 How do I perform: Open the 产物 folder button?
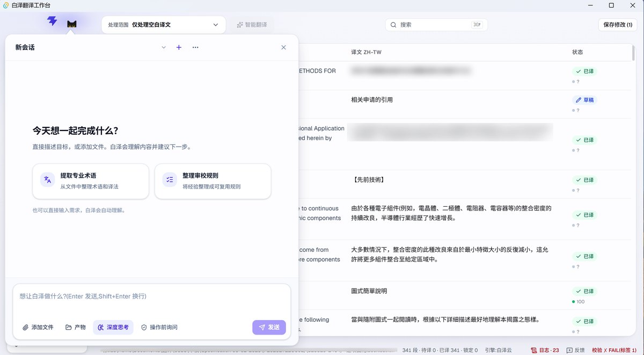75,327
